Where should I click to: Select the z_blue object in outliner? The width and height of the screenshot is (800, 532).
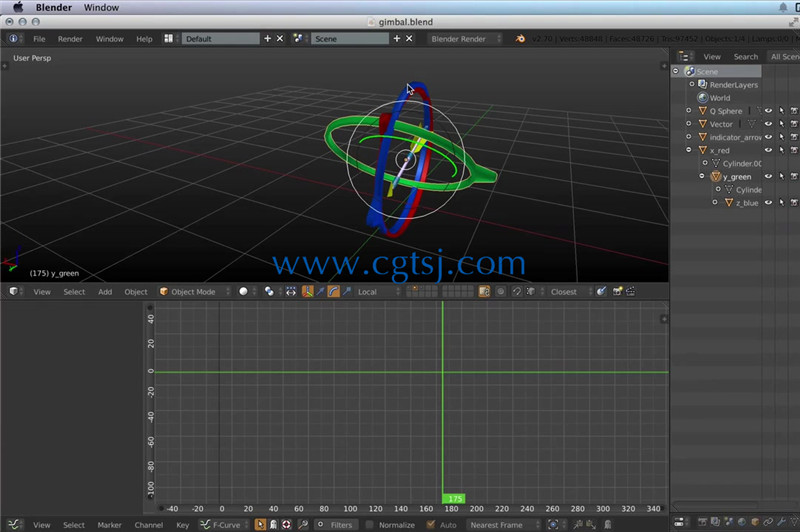(x=747, y=203)
